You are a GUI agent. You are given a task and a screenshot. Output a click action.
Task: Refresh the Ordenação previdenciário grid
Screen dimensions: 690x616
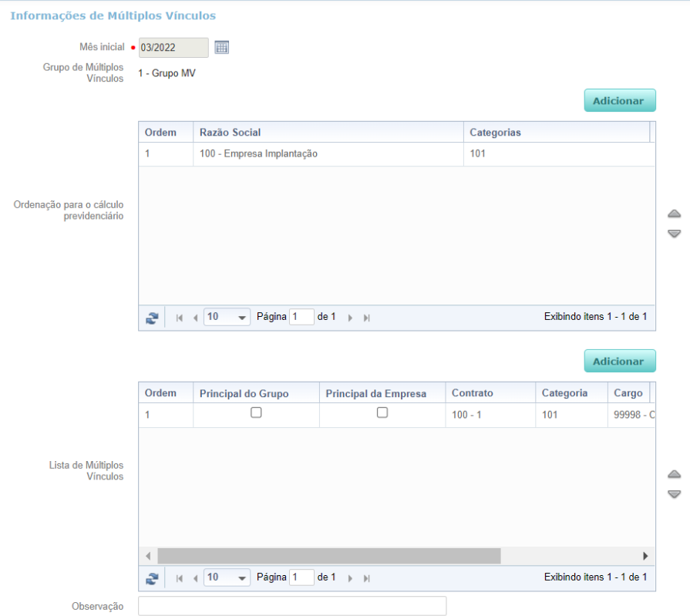tap(152, 318)
